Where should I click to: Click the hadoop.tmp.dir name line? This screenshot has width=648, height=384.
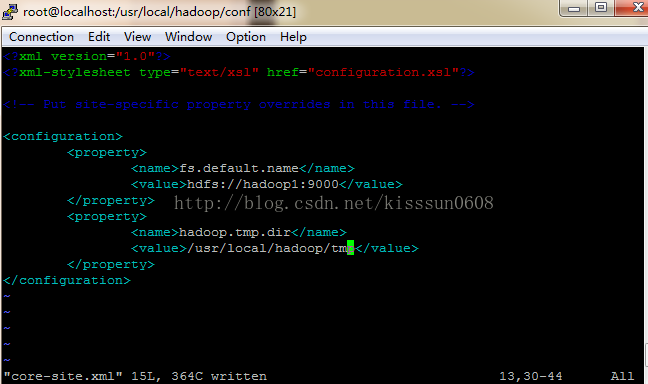pyautogui.click(x=238, y=232)
